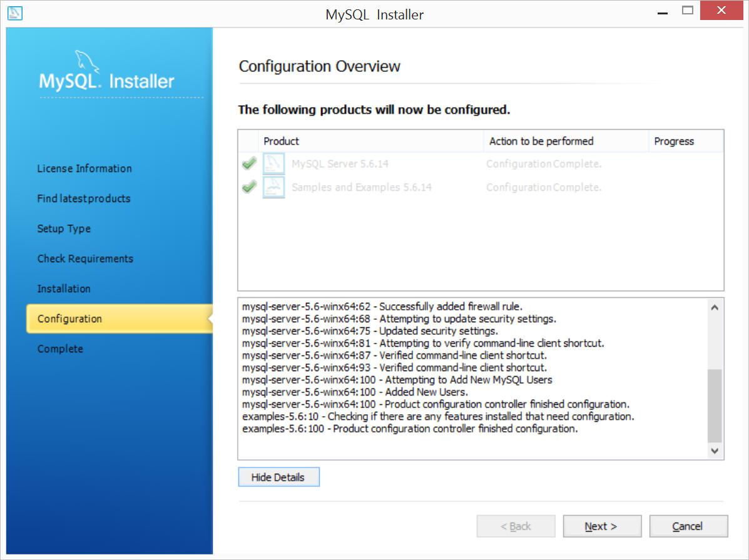Image resolution: width=749 pixels, height=560 pixels.
Task: Click the Cancel button
Action: pyautogui.click(x=688, y=526)
